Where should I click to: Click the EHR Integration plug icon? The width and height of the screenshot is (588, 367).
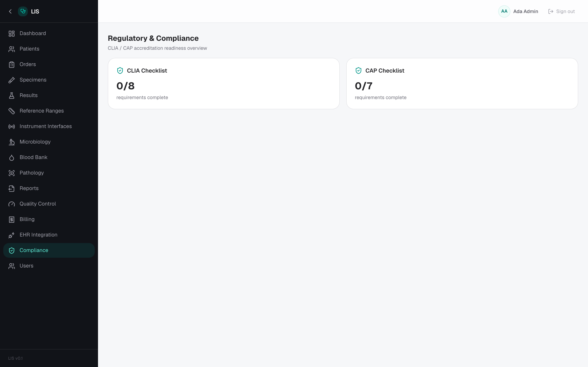12,235
